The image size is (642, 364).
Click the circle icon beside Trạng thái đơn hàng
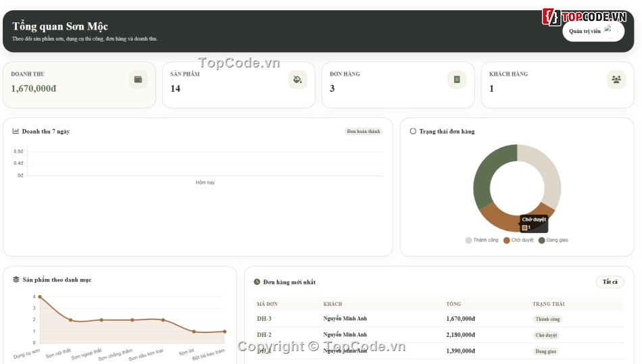click(x=413, y=131)
